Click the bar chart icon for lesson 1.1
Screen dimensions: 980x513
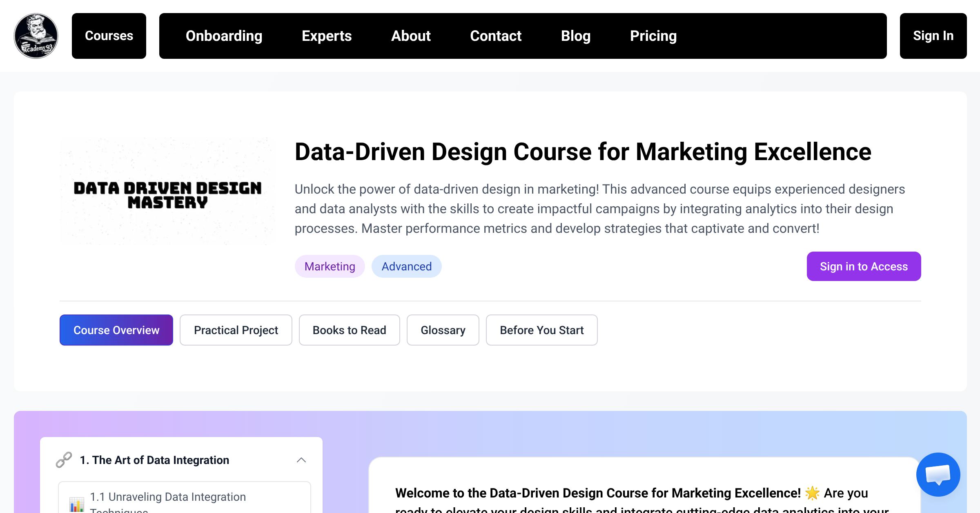pyautogui.click(x=77, y=504)
